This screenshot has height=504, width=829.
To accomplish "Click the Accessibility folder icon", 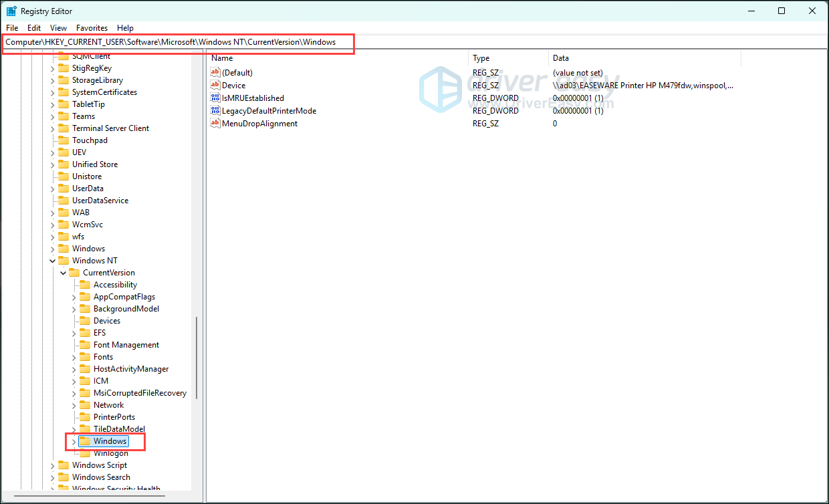I will coord(85,285).
